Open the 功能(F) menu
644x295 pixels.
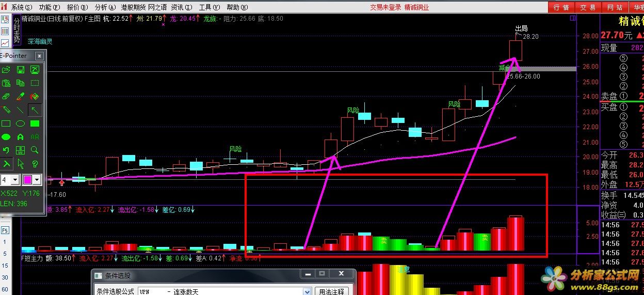pos(50,7)
